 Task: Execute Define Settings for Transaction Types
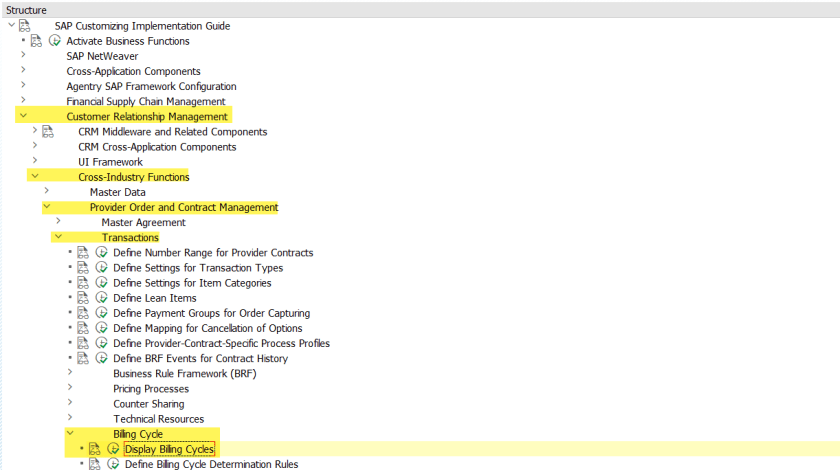(101, 267)
